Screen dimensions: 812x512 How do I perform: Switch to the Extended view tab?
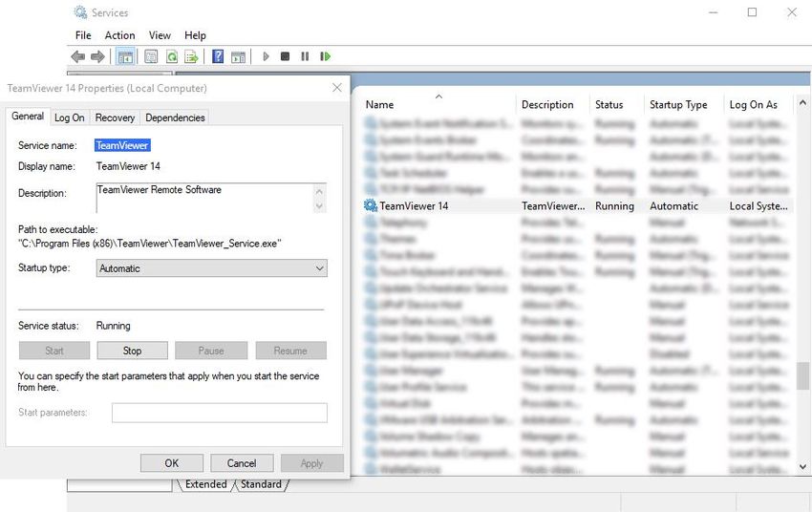(x=206, y=484)
